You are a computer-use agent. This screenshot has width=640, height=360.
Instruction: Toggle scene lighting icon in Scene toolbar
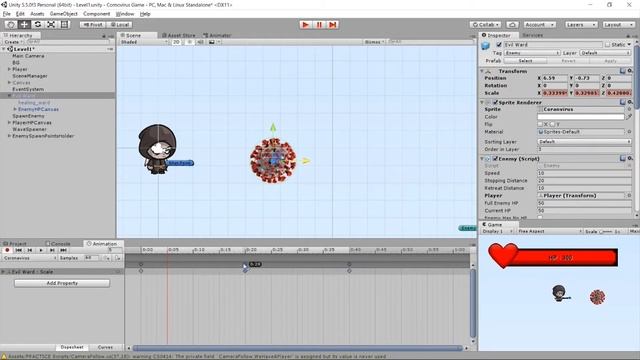189,42
